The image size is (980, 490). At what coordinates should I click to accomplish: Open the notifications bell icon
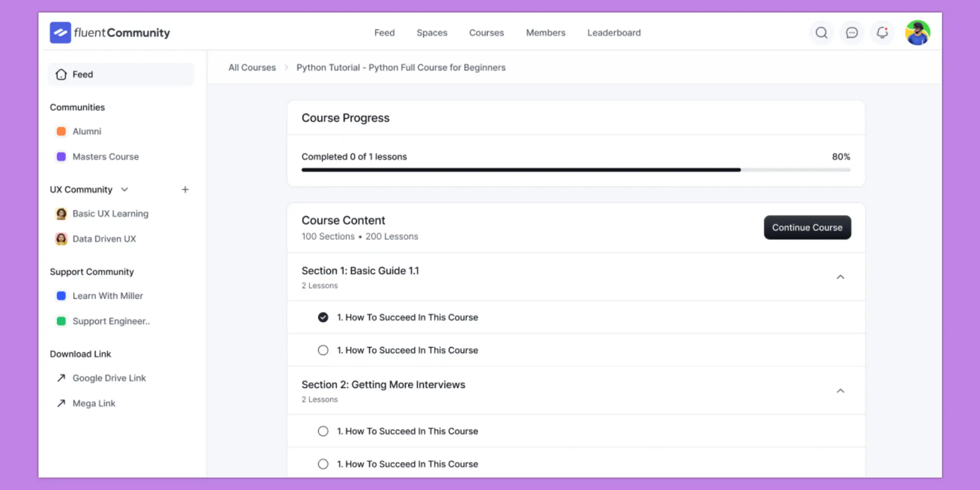pyautogui.click(x=882, y=33)
